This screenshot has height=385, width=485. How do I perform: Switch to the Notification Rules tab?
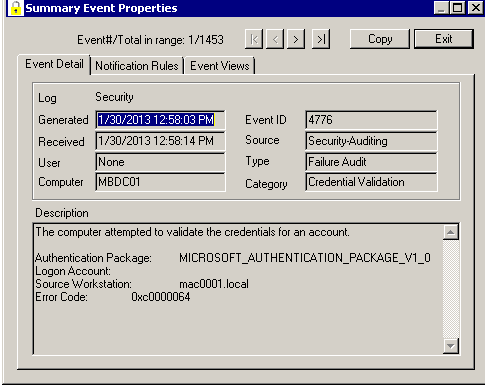click(137, 66)
